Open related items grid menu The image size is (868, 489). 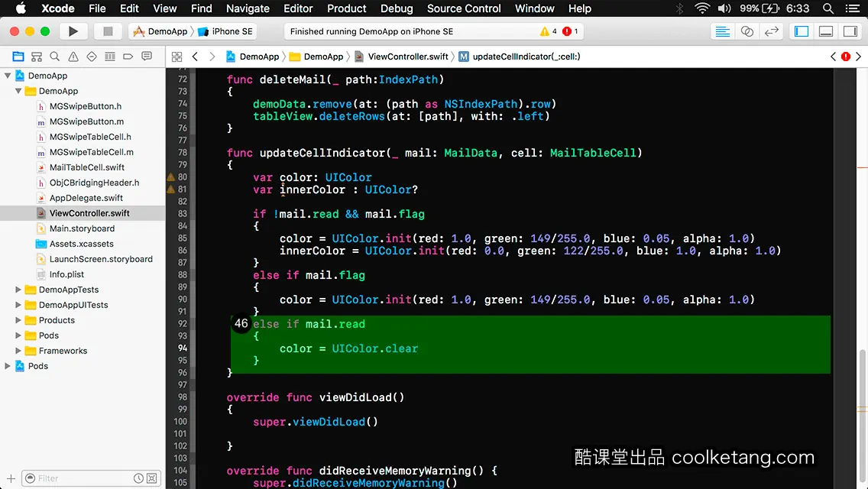(177, 57)
